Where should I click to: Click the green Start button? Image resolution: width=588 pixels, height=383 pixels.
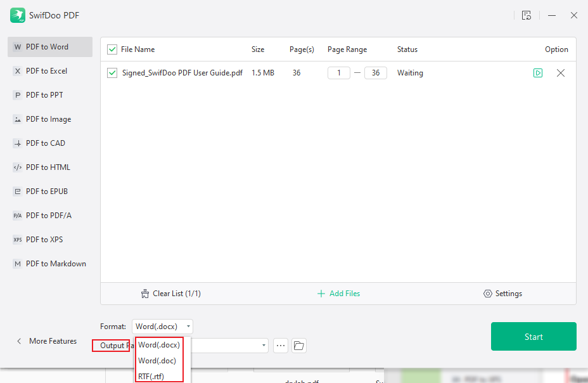click(x=534, y=337)
